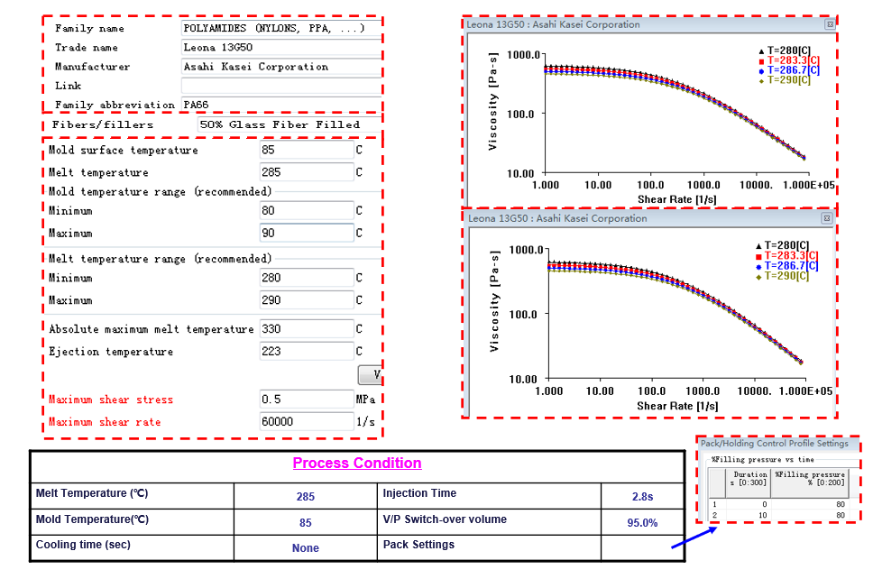
Task: Focus the melt temperature range Minimum field 280
Action: [x=307, y=277]
